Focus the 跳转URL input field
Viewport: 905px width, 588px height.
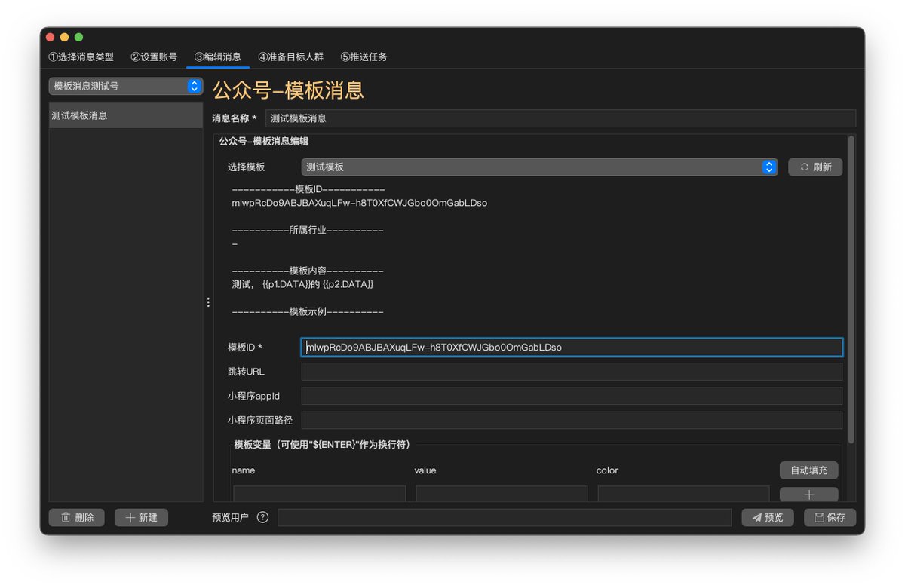[x=572, y=372]
